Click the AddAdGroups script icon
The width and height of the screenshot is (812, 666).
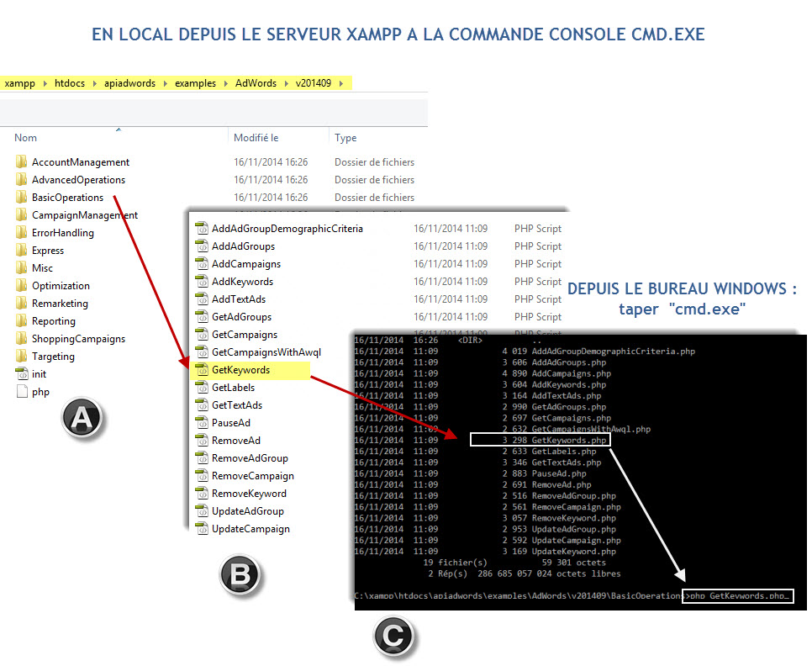pyautogui.click(x=202, y=246)
